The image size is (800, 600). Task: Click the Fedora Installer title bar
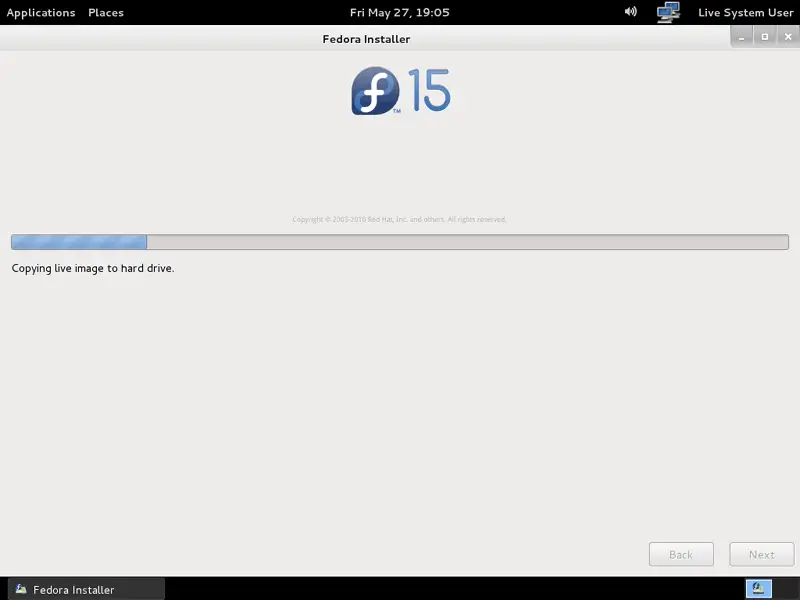coord(366,39)
